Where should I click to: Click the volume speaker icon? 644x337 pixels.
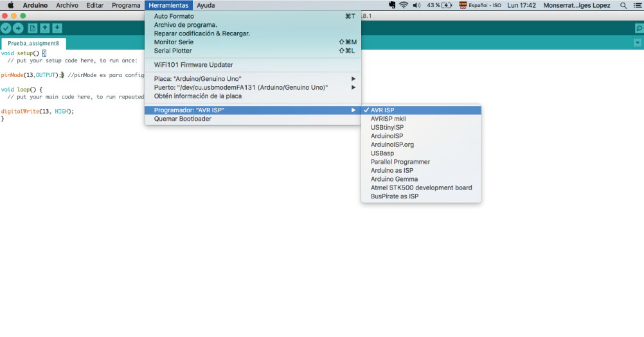(x=416, y=5)
